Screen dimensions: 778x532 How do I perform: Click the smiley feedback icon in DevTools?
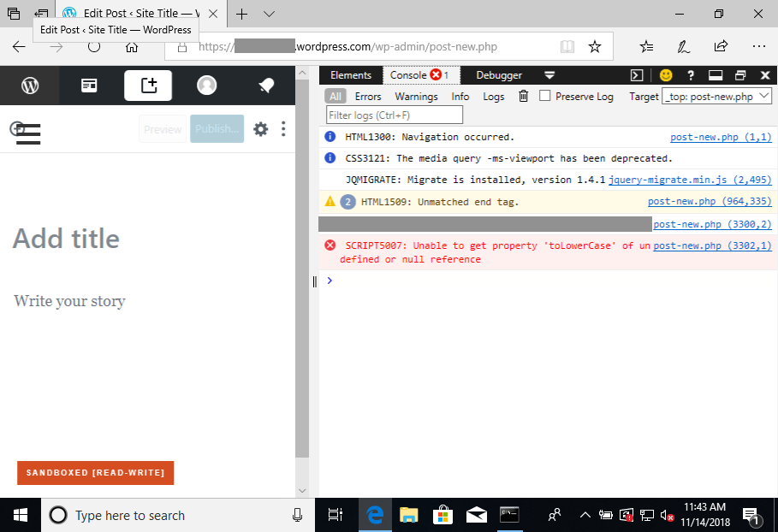(665, 75)
